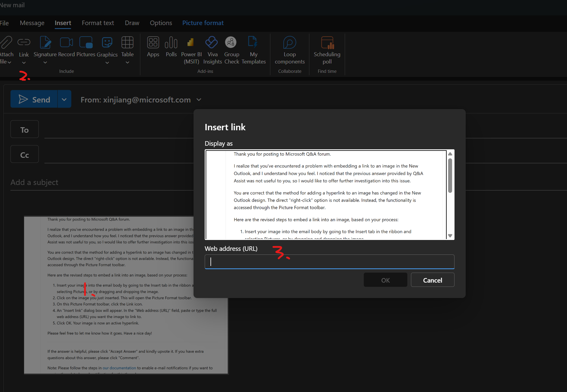Click the Cc recipients button
The height and width of the screenshot is (392, 567).
[x=24, y=154]
